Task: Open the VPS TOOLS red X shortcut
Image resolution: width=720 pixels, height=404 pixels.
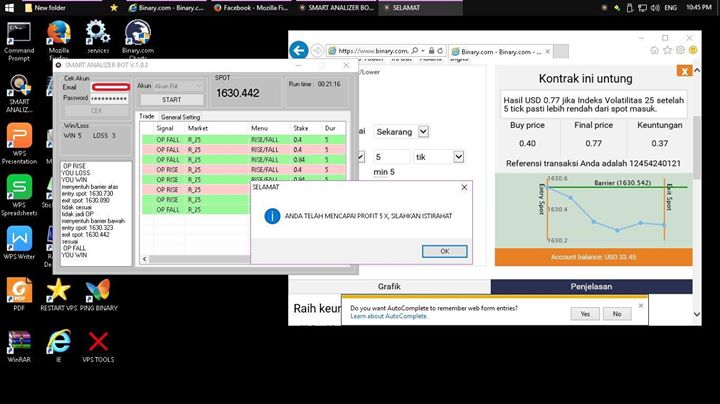Action: (x=98, y=347)
